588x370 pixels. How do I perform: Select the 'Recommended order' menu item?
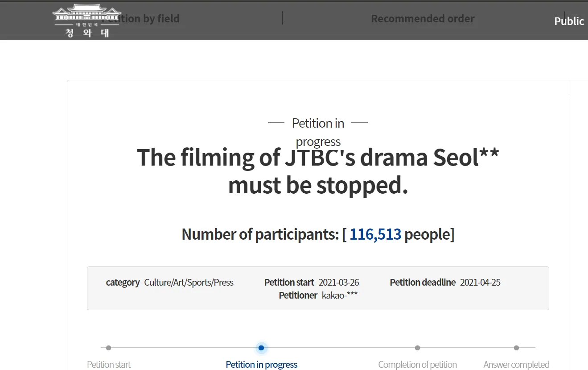click(423, 19)
